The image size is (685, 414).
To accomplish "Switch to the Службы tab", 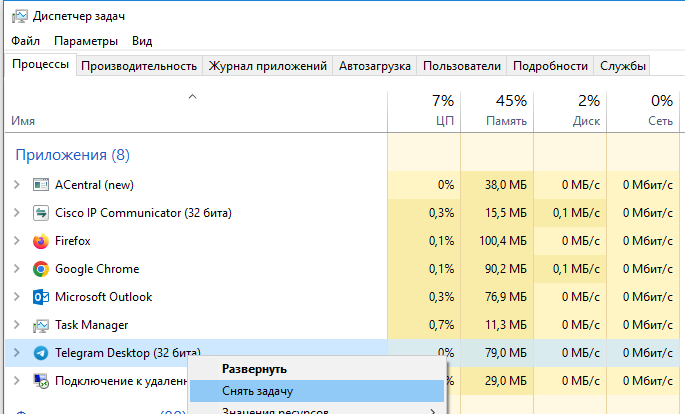I will 623,66.
